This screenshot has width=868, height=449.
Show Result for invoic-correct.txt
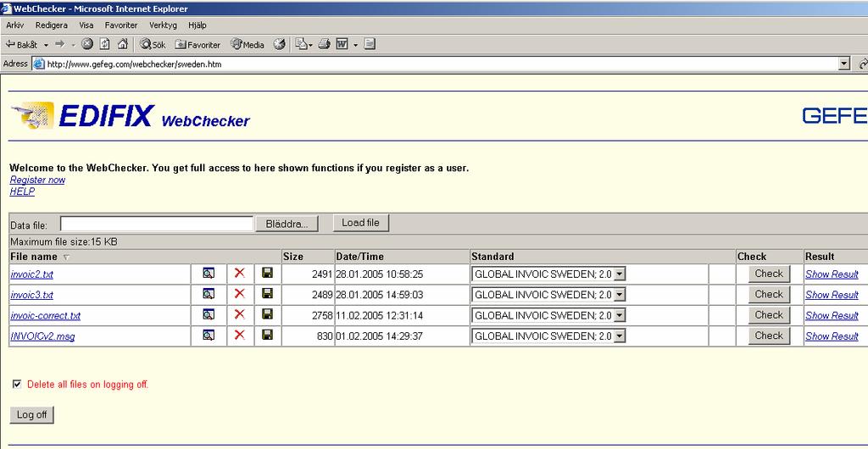coord(832,315)
